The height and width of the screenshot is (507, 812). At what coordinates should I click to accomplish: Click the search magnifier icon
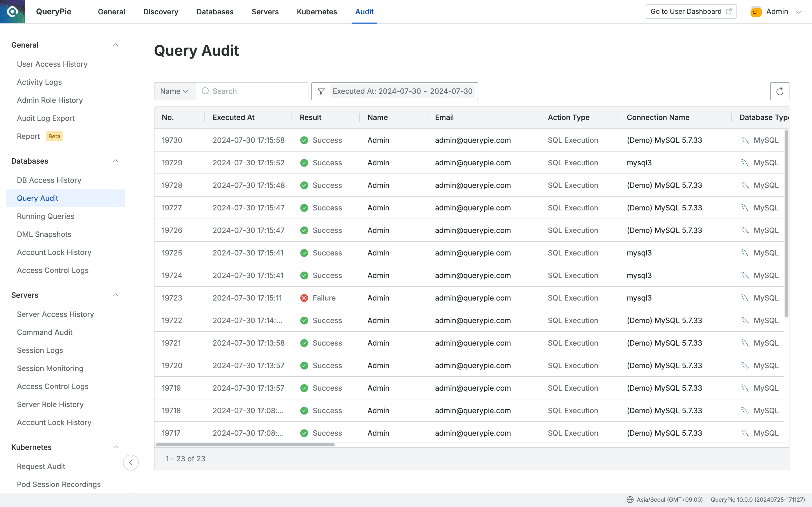(205, 91)
